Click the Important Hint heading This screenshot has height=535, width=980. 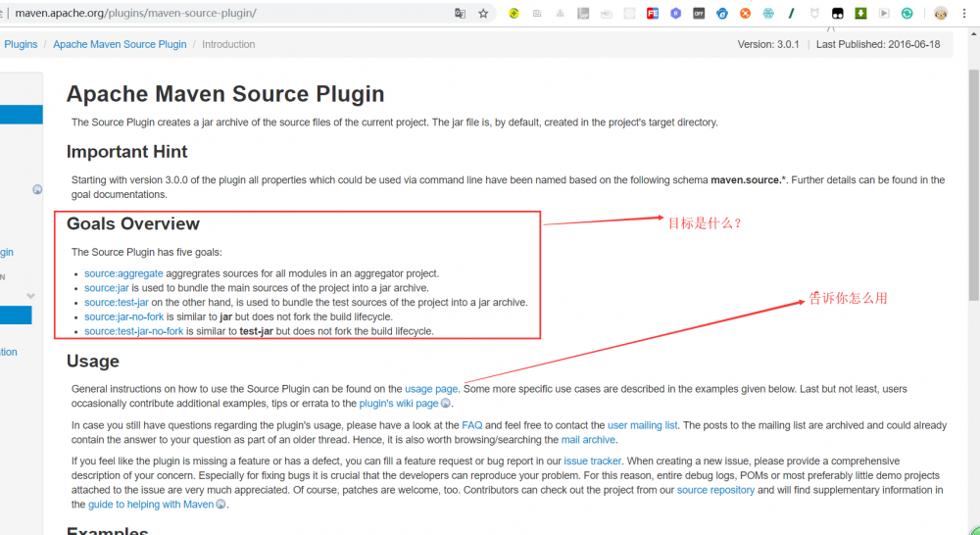pos(126,152)
